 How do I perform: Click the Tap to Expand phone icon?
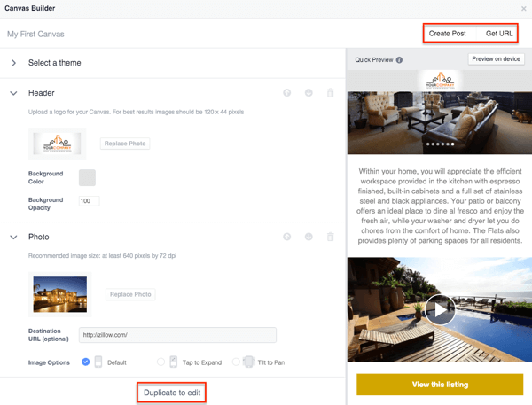tap(174, 362)
